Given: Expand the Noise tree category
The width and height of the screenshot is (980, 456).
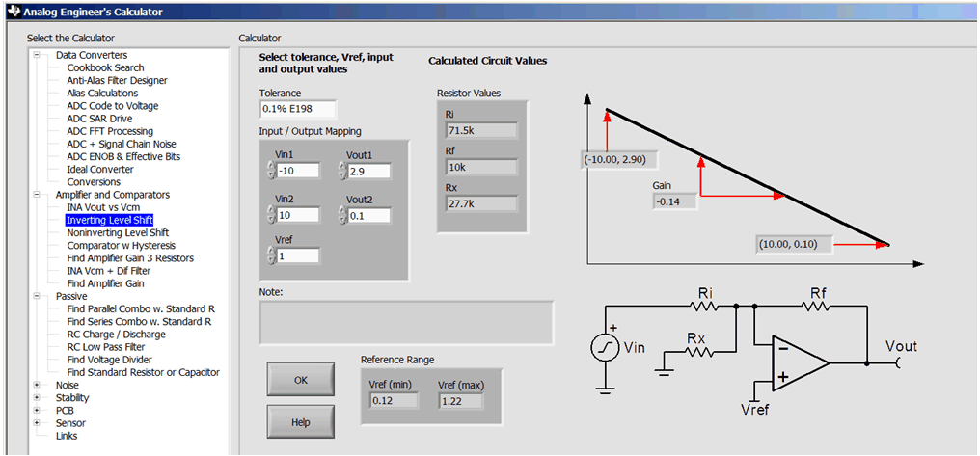Looking at the screenshot, I should [x=38, y=385].
